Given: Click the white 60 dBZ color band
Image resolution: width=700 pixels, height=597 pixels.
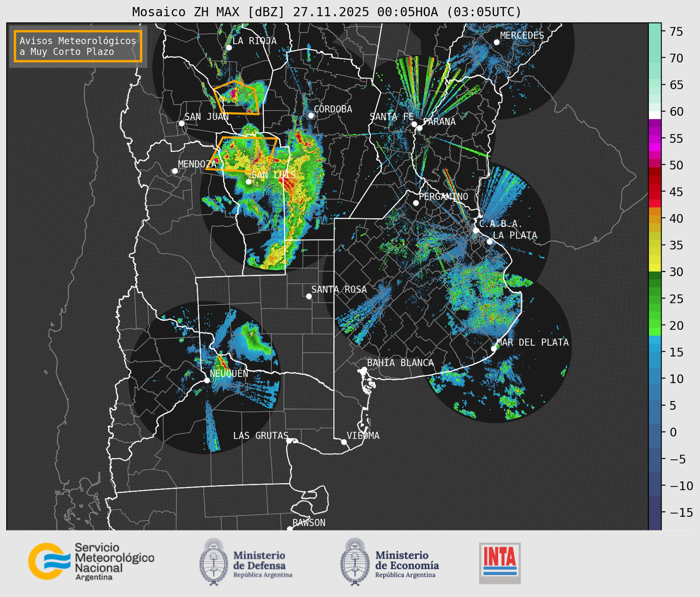Looking at the screenshot, I should tap(655, 115).
